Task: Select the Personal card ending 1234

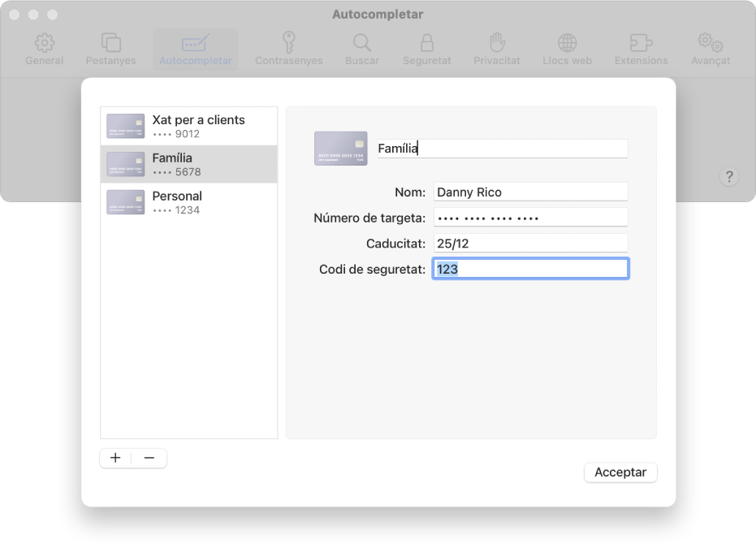Action: click(189, 202)
